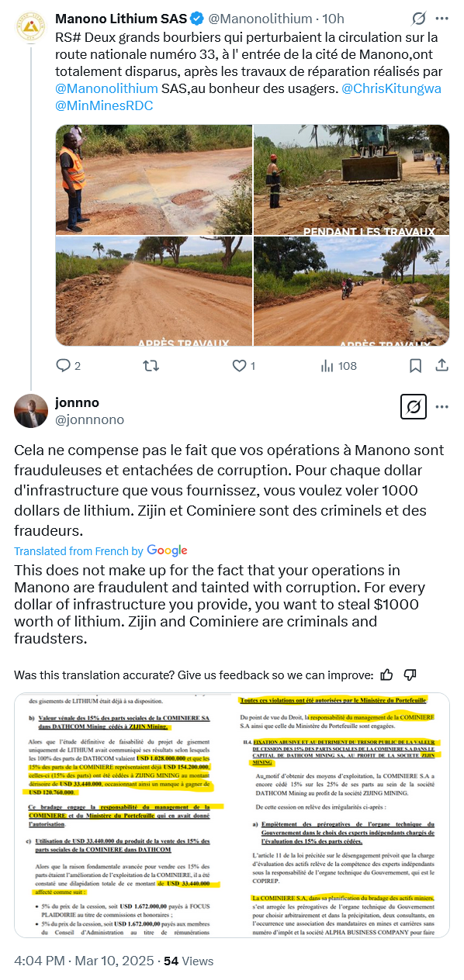The width and height of the screenshot is (464, 980).
Task: Click the repost icon under Manono Lithium's post
Action: 152,365
